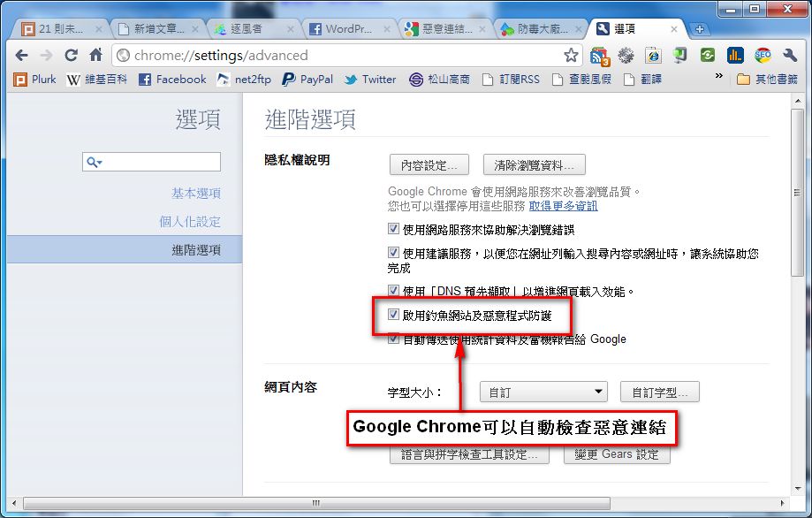The width and height of the screenshot is (812, 518).
Task: Select 個人化設定 in sidebar
Action: [x=190, y=222]
